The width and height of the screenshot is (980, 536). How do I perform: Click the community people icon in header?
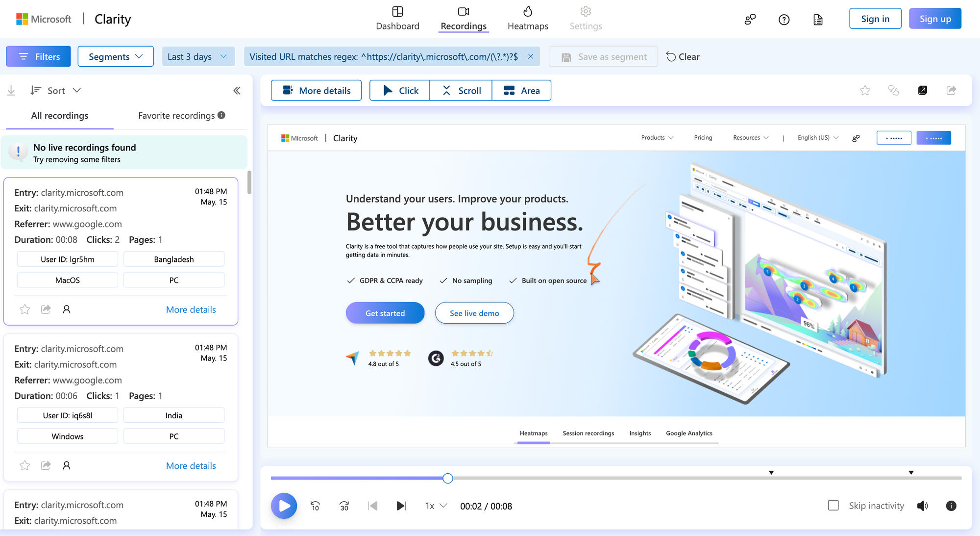pos(750,19)
